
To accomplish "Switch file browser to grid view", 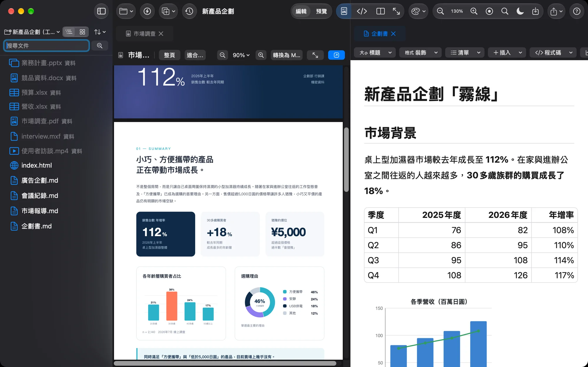I will pyautogui.click(x=82, y=32).
